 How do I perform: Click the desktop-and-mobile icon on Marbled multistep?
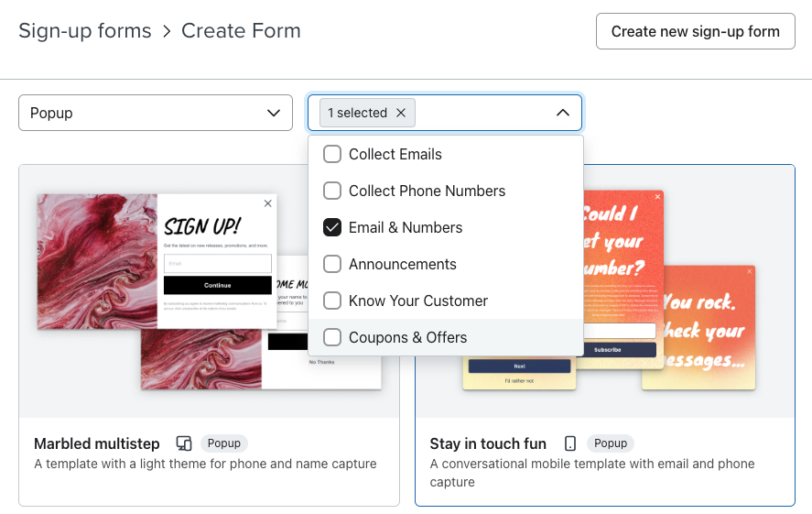point(184,443)
